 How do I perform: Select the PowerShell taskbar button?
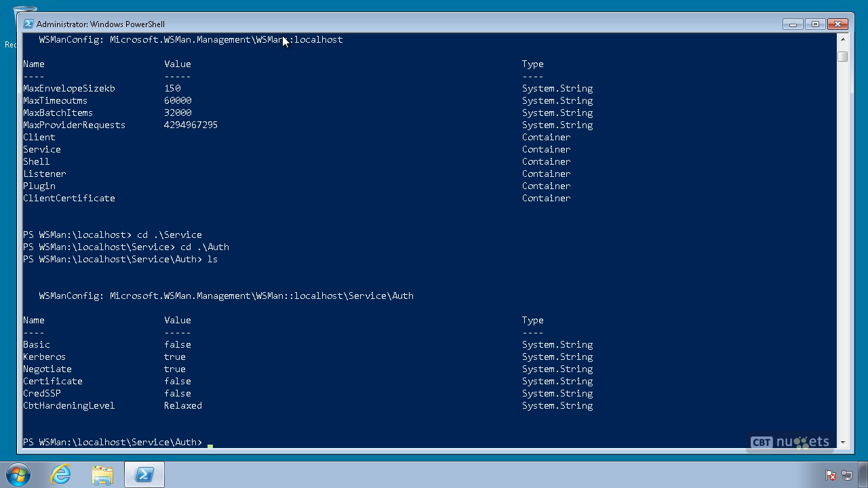pos(144,474)
